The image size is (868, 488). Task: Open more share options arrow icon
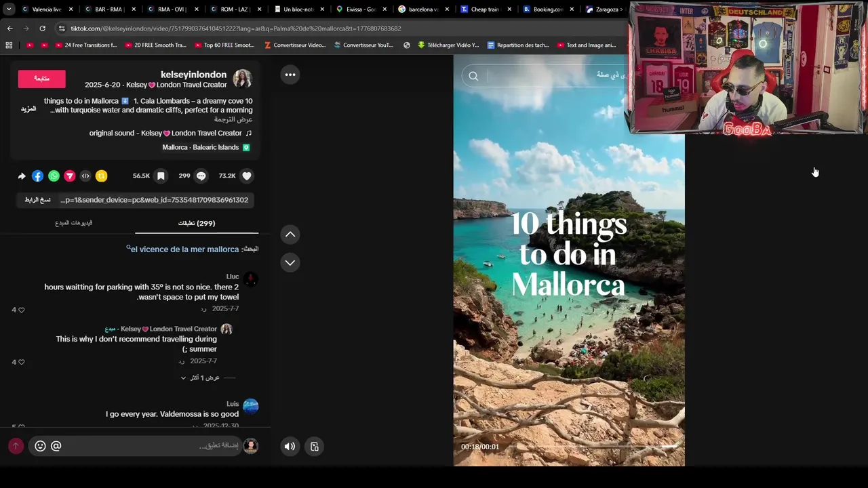tap(22, 176)
